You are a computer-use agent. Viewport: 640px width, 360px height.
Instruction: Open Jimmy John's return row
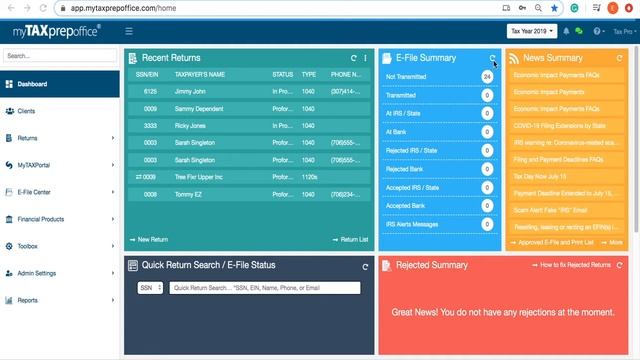pyautogui.click(x=249, y=91)
